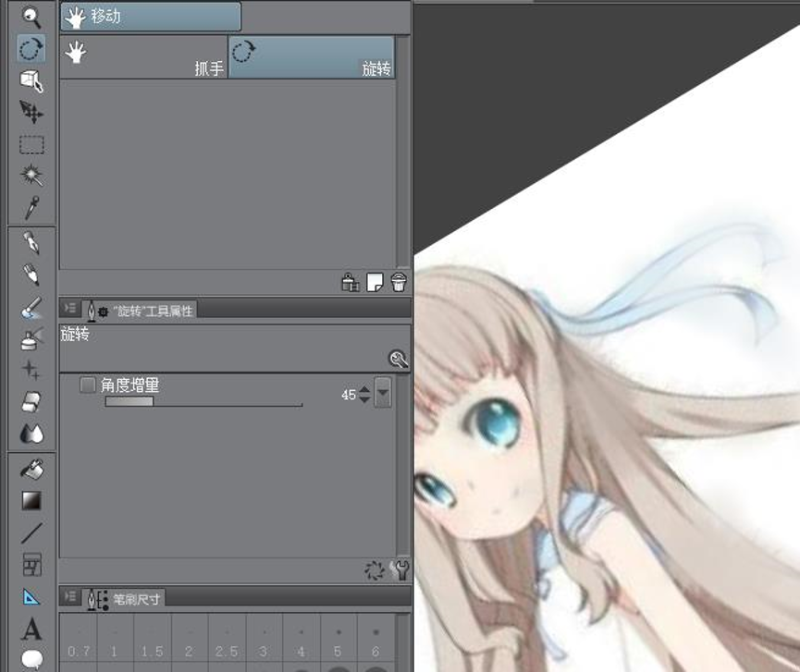
Task: Open the angle increment dropdown arrow
Action: [x=383, y=392]
